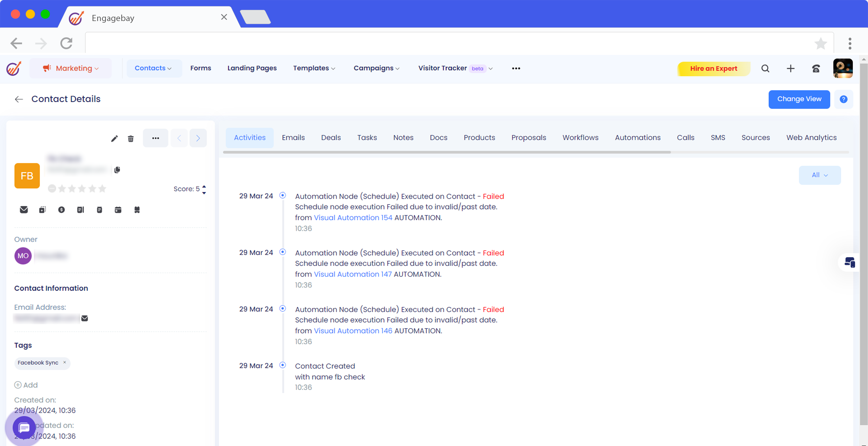
Task: Switch to the Emails tab
Action: 293,138
